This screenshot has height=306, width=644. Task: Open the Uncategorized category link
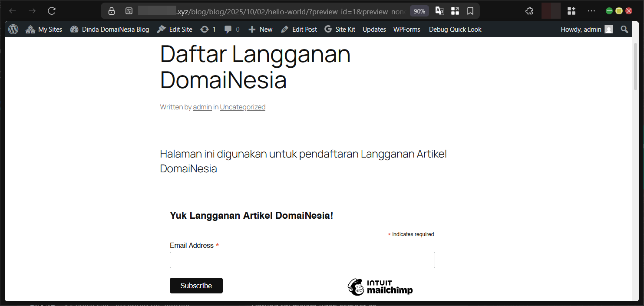tap(243, 107)
